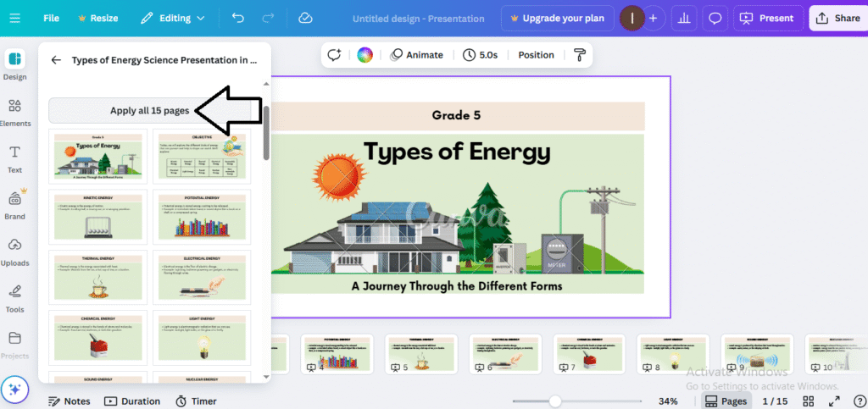This screenshot has height=409, width=868.
Task: Open analytics bar chart icon
Action: click(x=685, y=18)
